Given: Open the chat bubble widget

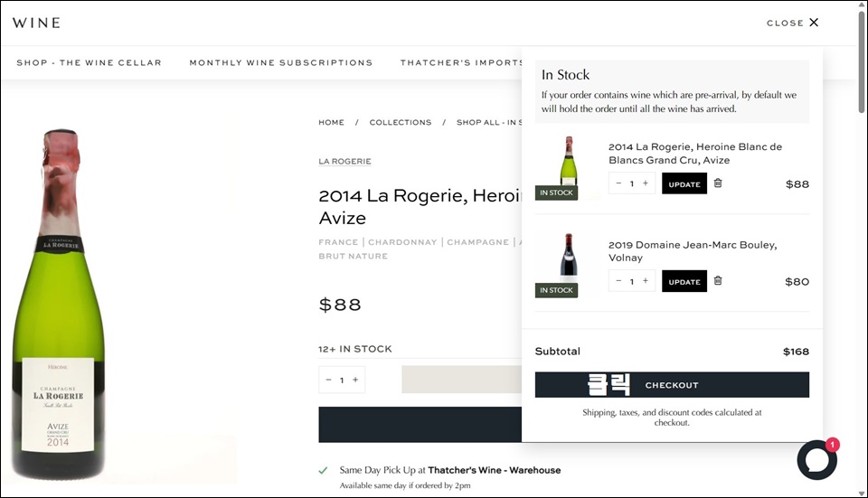Looking at the screenshot, I should (x=817, y=460).
